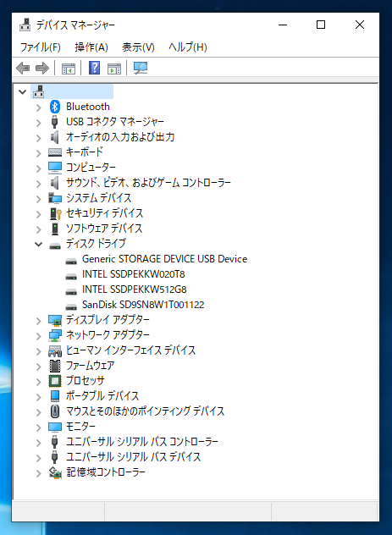Image resolution: width=392 pixels, height=535 pixels.
Task: Select the ディスプレイ アダプター label
Action: point(108,320)
